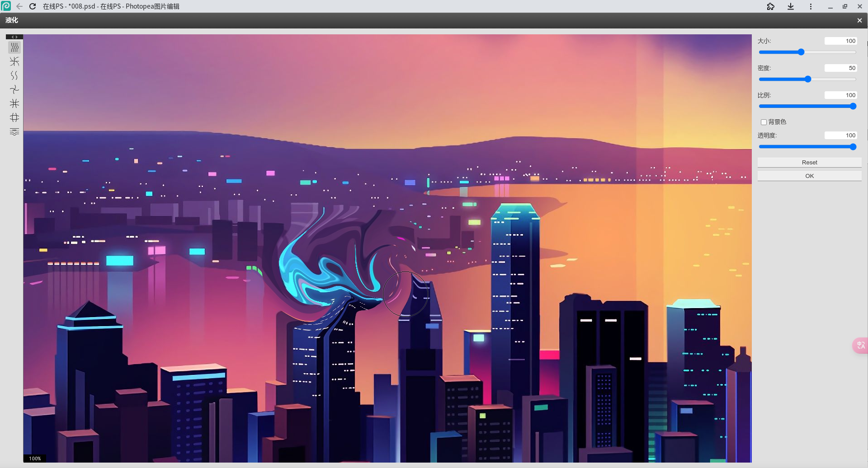Click the 透明度 value field showing 100

coord(841,136)
